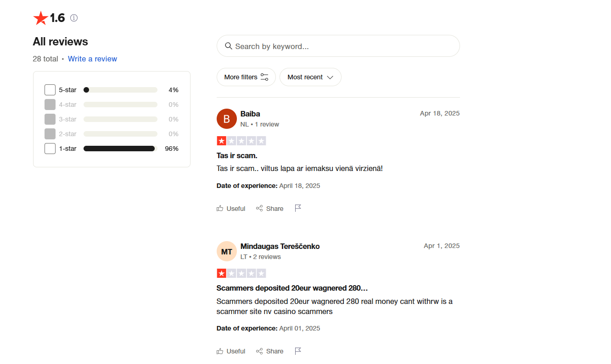Click the magnifier search icon
611x364 pixels.
pyautogui.click(x=228, y=46)
